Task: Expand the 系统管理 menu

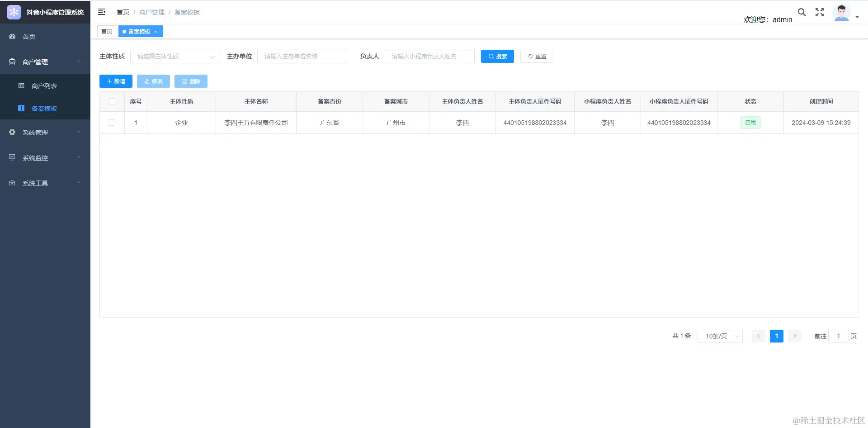Action: [x=79, y=132]
